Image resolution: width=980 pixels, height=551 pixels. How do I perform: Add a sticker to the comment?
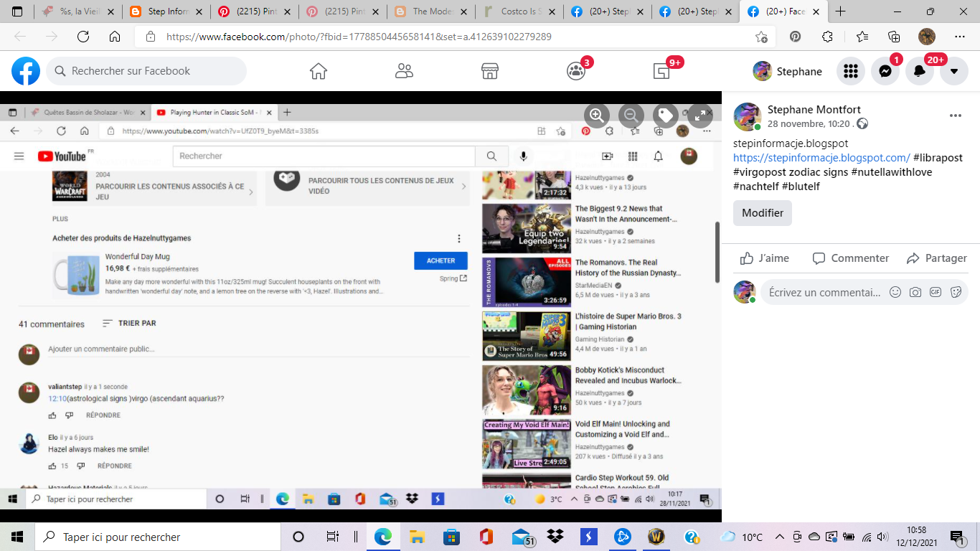click(x=956, y=292)
